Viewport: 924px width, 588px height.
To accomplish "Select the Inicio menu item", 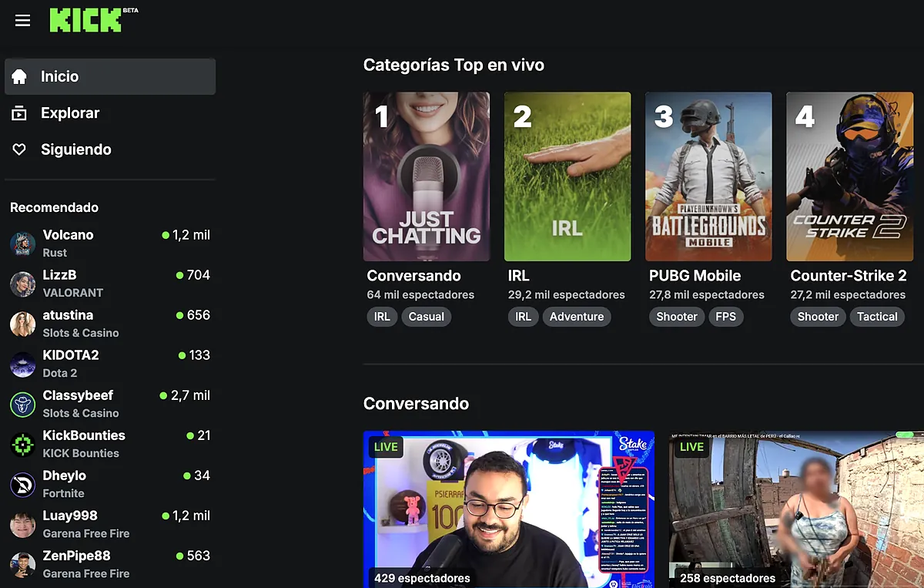I will 110,76.
